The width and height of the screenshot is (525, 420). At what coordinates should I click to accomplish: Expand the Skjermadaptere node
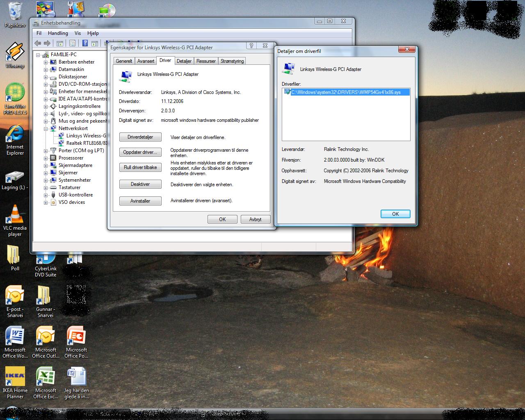46,165
